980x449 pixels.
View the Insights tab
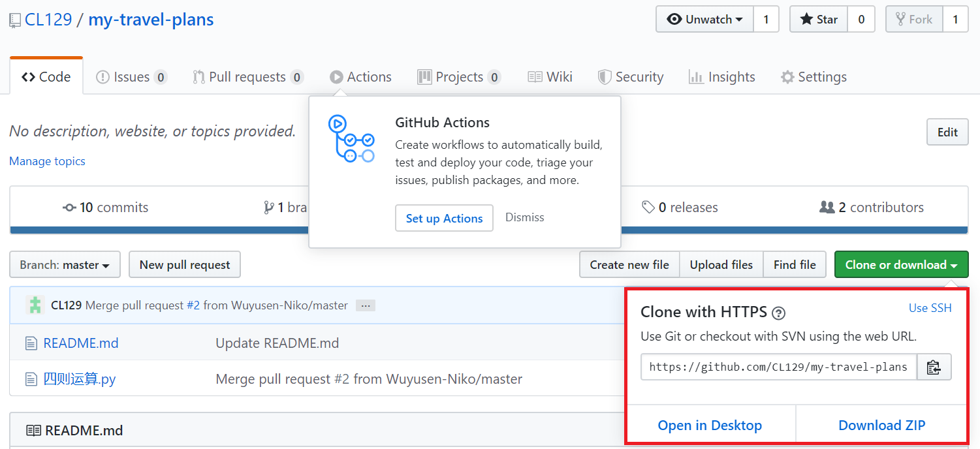[x=722, y=77]
